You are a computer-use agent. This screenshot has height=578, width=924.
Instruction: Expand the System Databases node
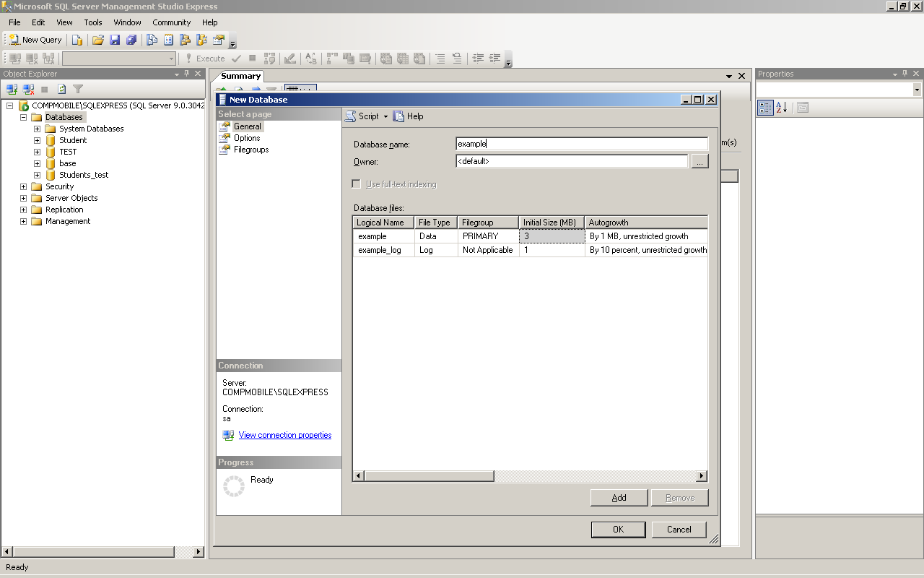[x=37, y=129]
